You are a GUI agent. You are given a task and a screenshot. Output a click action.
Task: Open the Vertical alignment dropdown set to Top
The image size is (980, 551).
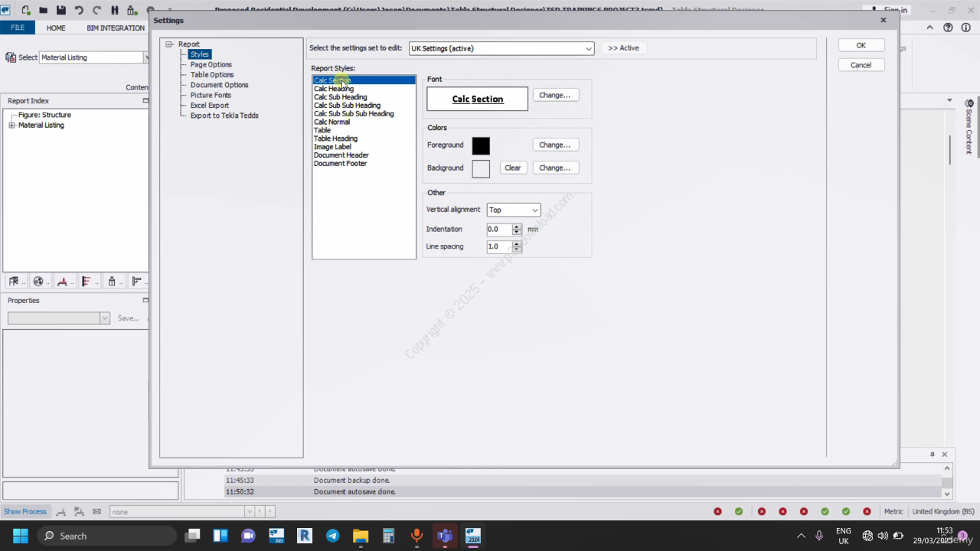513,210
